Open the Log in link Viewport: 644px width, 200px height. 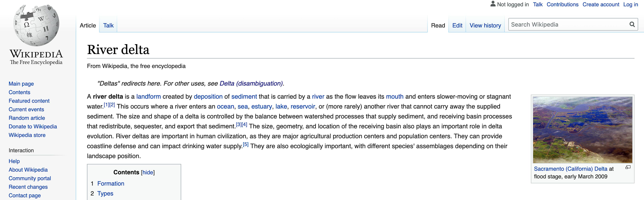click(631, 4)
